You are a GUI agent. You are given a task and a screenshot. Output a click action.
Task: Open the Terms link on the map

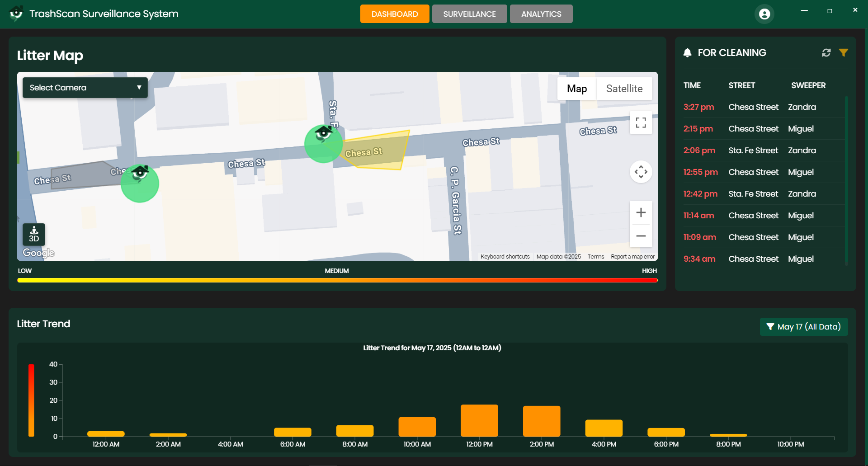(595, 256)
